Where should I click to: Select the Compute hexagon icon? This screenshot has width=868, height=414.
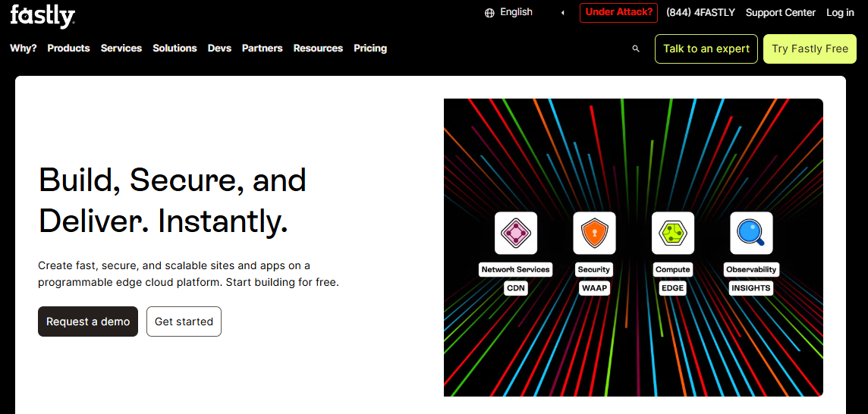672,233
